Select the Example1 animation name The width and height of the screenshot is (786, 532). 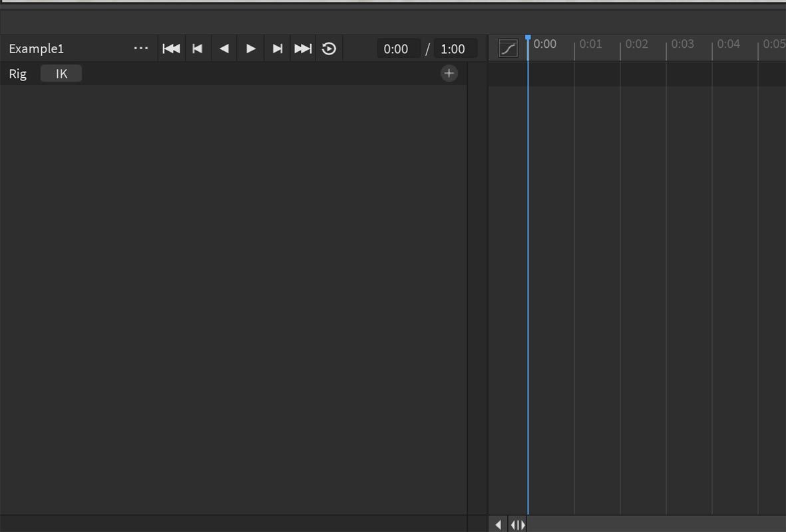[x=37, y=49]
